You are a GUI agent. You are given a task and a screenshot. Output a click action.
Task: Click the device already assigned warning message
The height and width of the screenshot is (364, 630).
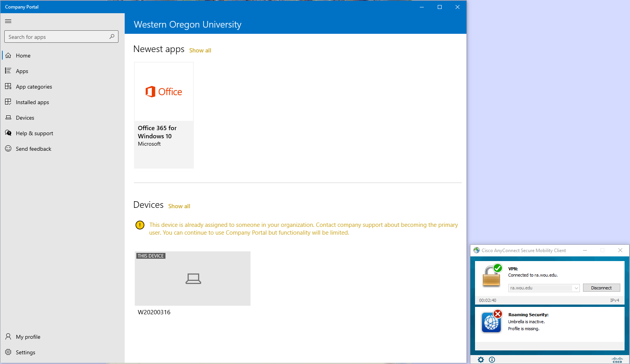click(x=303, y=229)
